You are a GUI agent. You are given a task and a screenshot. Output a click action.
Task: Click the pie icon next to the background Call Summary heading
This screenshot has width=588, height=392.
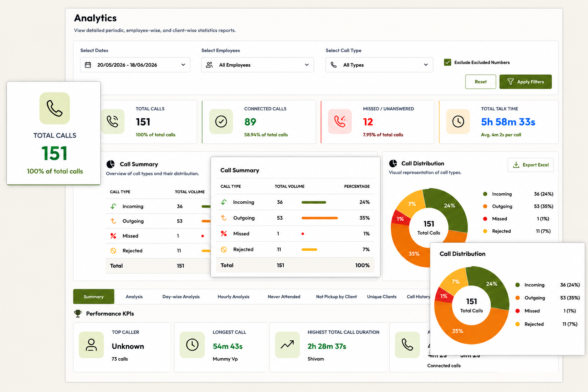(x=111, y=164)
